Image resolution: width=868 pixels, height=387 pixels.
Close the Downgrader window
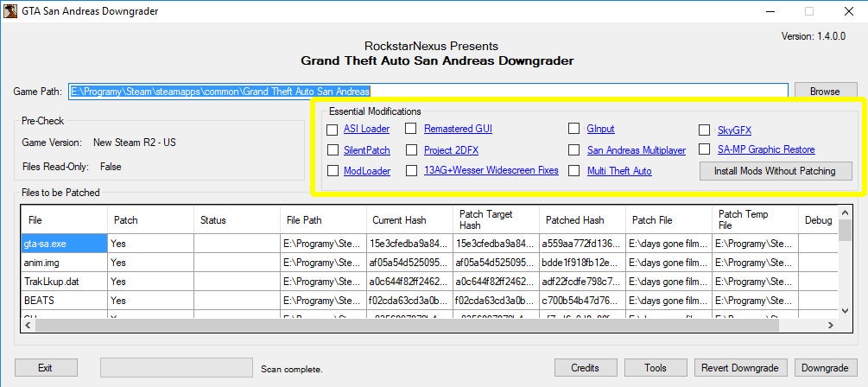click(x=848, y=11)
